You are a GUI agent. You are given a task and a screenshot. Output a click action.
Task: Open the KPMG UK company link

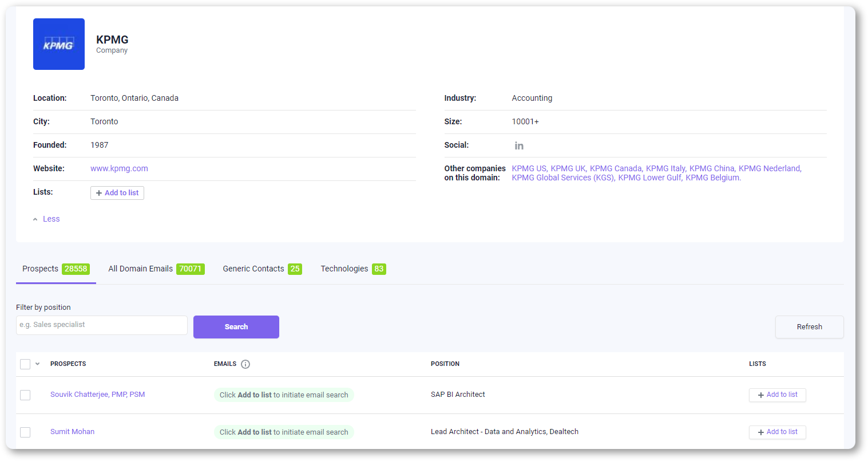(x=569, y=168)
